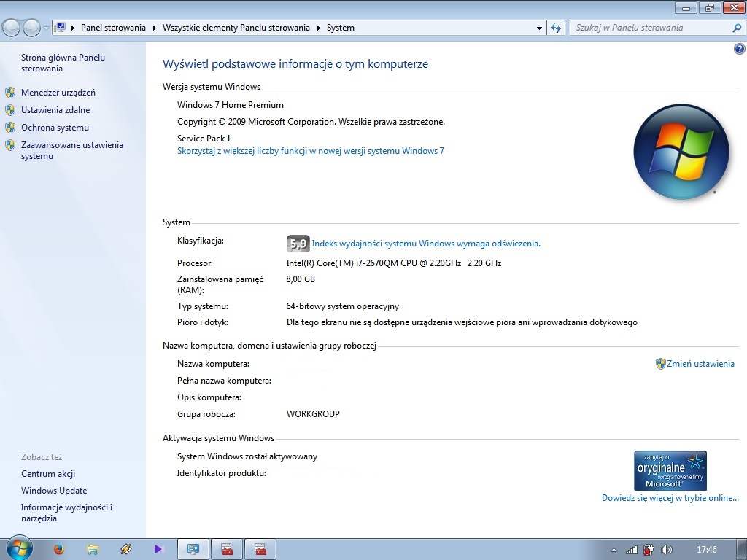Click Windows 7 Home Premium text
Image resolution: width=747 pixels, height=560 pixels.
point(231,105)
